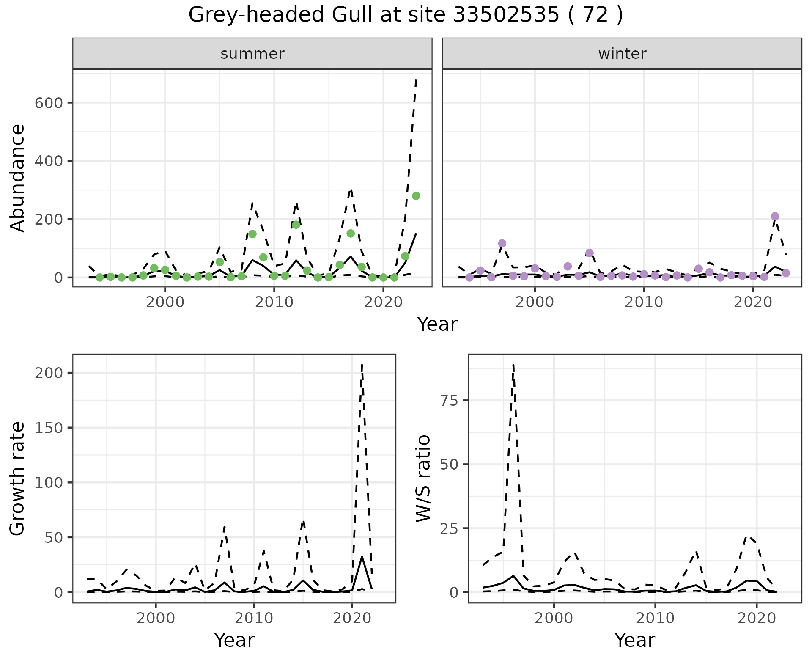Click the Year label below W/S ratio plot

[634, 641]
